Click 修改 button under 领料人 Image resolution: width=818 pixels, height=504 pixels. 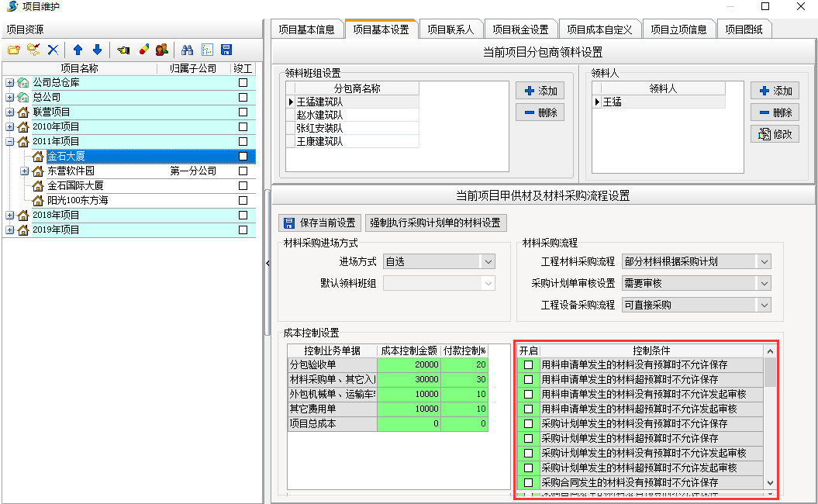point(775,134)
